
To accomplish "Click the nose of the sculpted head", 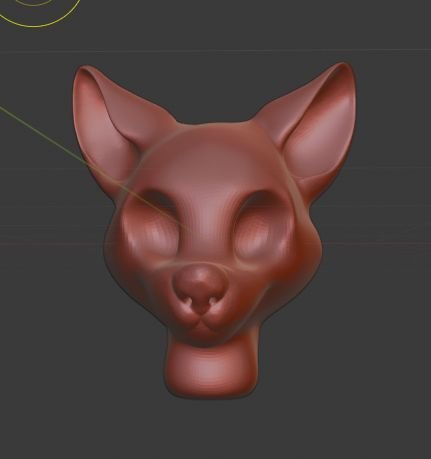I will pyautogui.click(x=199, y=287).
